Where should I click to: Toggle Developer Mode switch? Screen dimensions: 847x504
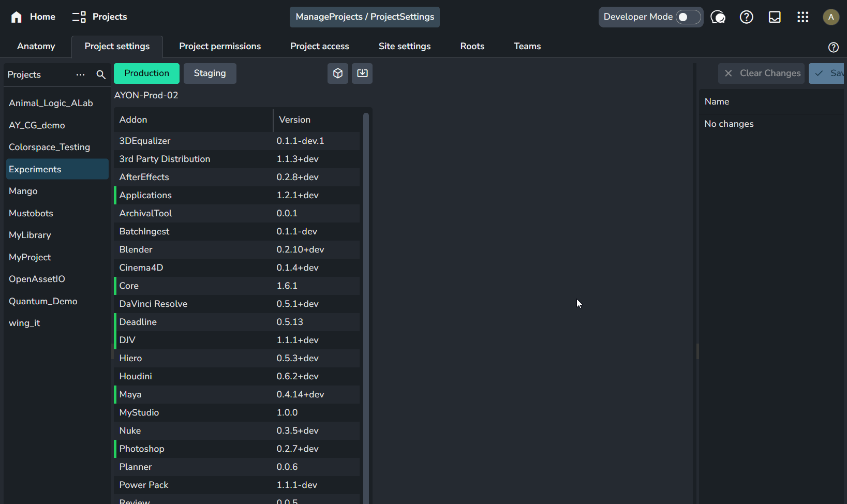(688, 17)
